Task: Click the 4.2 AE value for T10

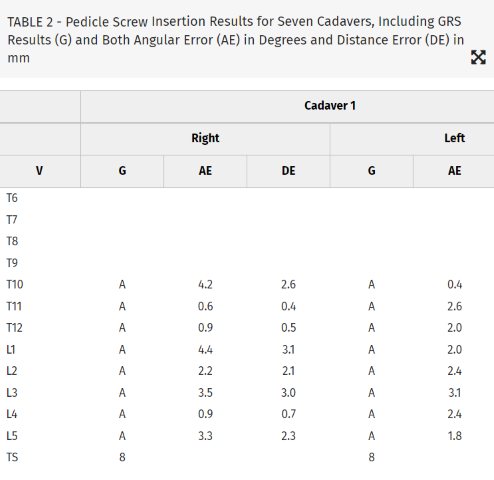Action: pyautogui.click(x=205, y=285)
